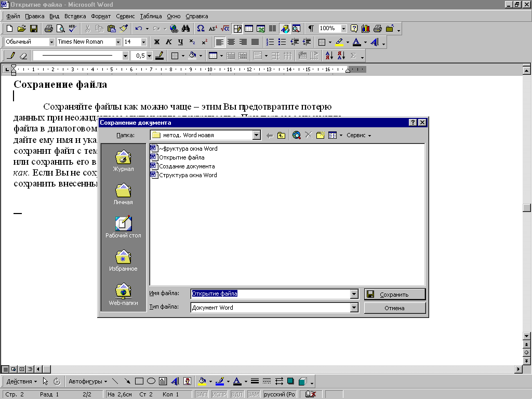The width and height of the screenshot is (532, 399).
Task: Expand the Тип файла dropdown arrow
Action: tap(354, 308)
